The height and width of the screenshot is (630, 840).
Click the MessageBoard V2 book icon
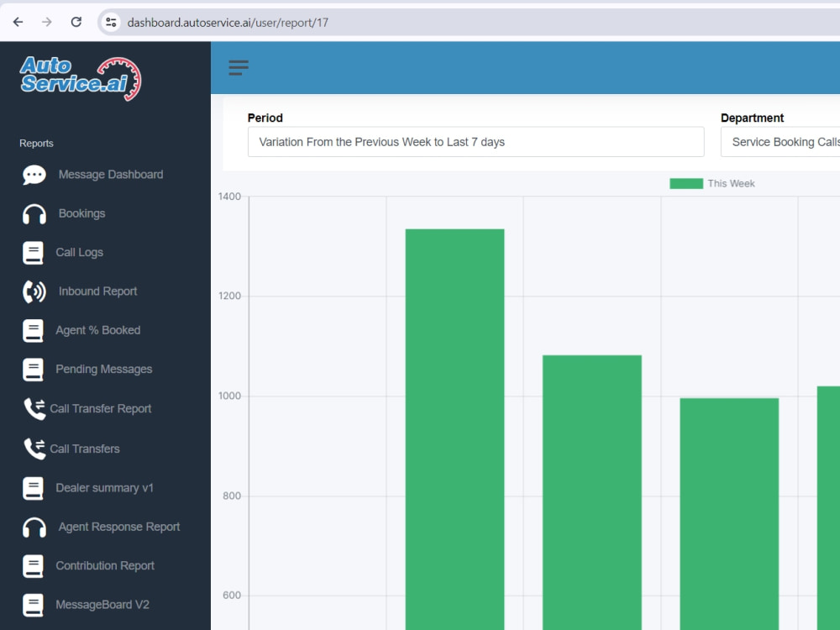click(34, 606)
